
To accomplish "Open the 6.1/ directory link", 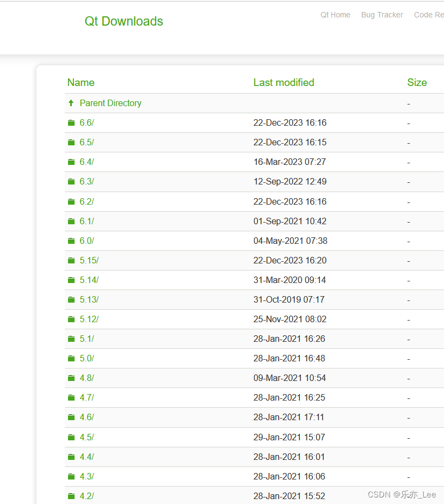I will [x=87, y=222].
